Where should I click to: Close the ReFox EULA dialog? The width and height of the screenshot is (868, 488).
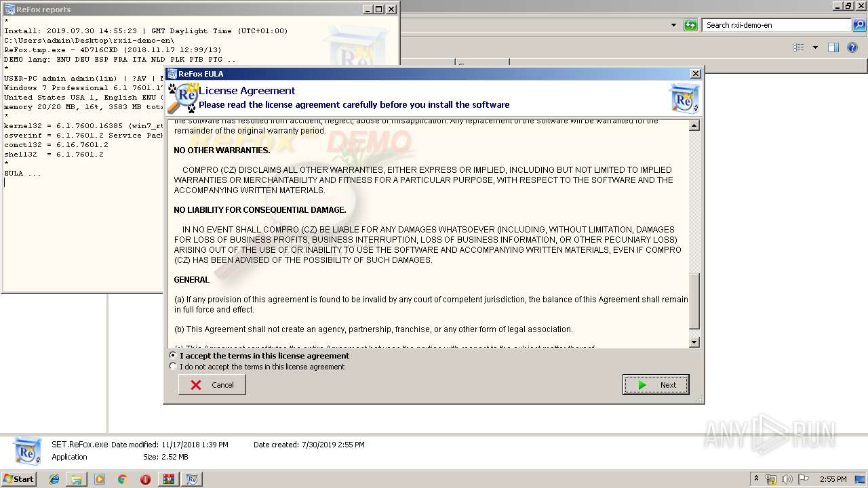click(696, 74)
